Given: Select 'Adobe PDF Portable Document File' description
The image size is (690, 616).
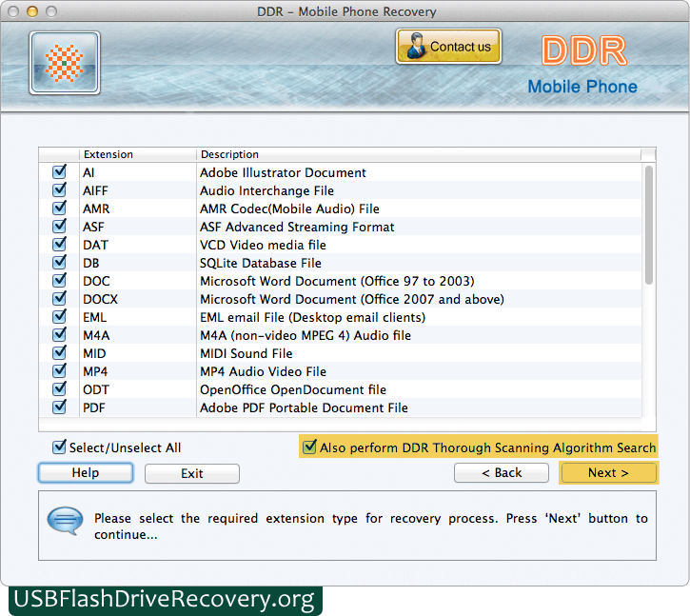Looking at the screenshot, I should 304,407.
